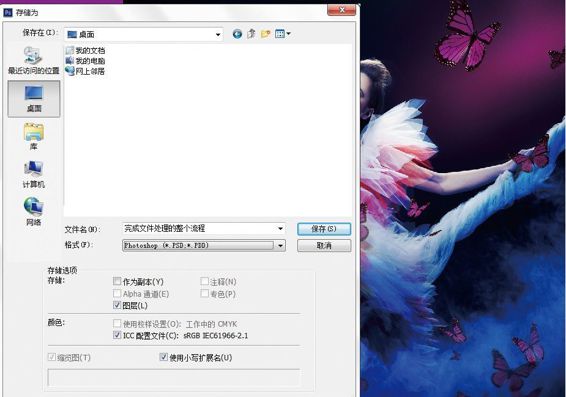
Task: Toggle ICC 配置文件(C) checkbox
Action: [x=117, y=335]
